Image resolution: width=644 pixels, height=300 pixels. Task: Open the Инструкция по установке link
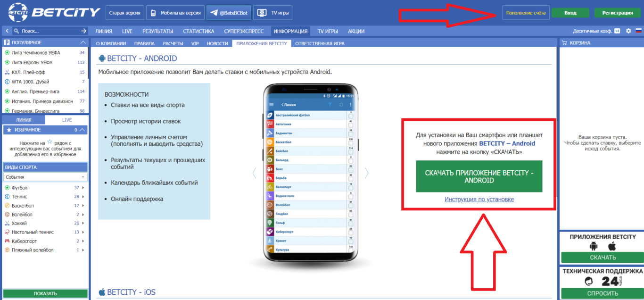point(479,200)
